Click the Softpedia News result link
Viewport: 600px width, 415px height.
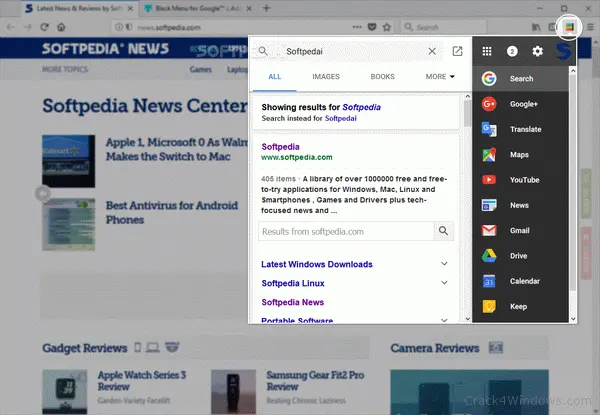293,302
